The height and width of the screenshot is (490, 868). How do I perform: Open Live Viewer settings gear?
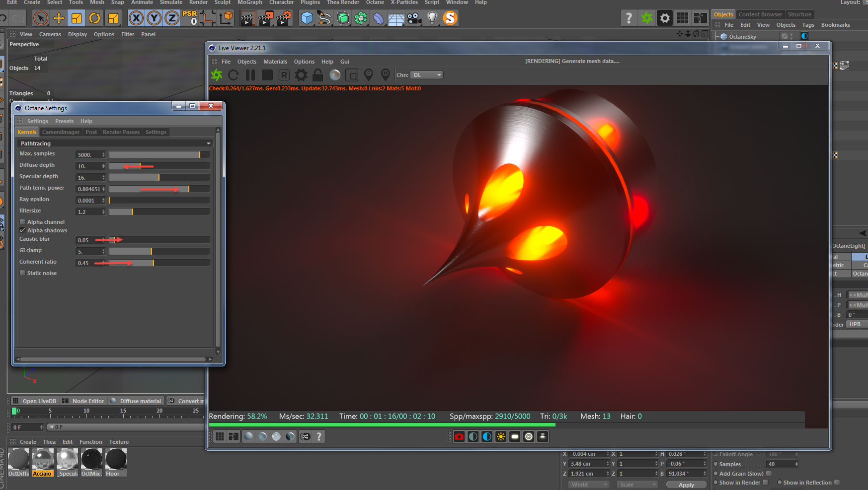click(301, 75)
